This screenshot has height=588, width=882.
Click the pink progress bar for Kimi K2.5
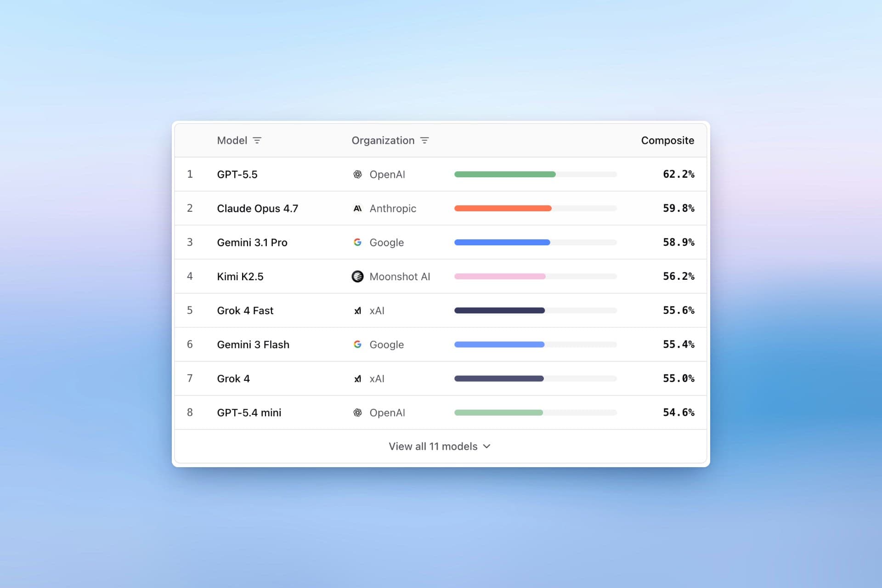(x=500, y=277)
